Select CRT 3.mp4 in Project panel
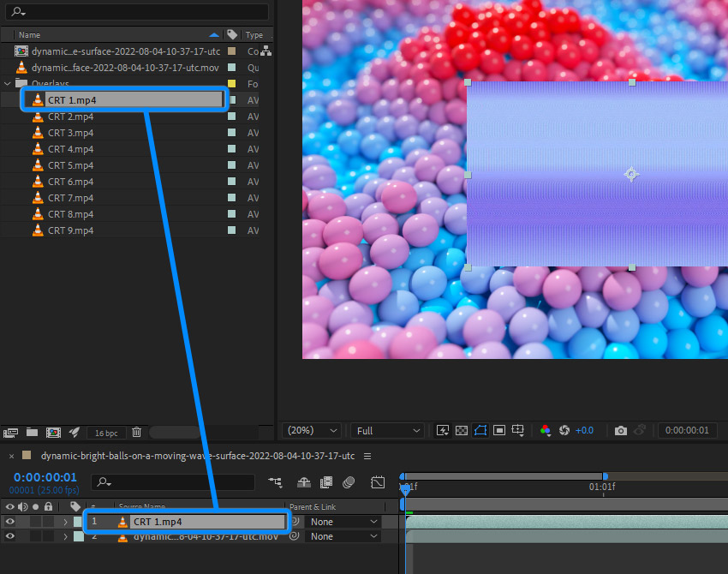 [x=70, y=133]
